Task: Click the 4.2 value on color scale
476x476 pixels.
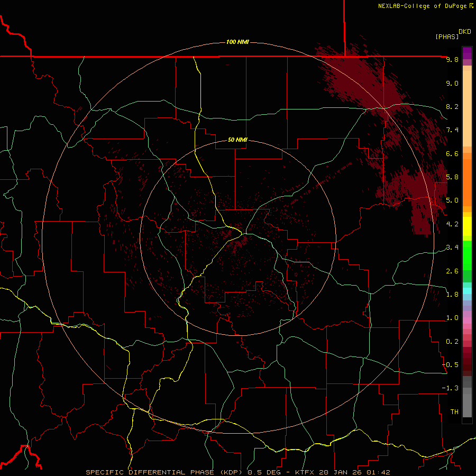Action: point(452,224)
